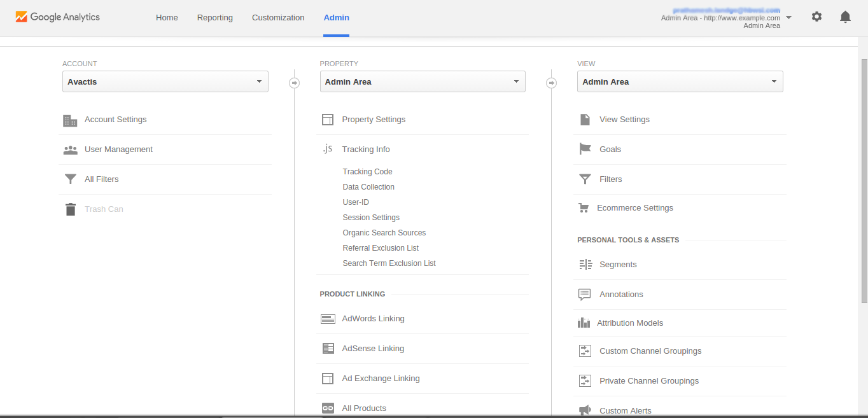Image resolution: width=868 pixels, height=418 pixels.
Task: Open All Filters link
Action: [x=102, y=179]
